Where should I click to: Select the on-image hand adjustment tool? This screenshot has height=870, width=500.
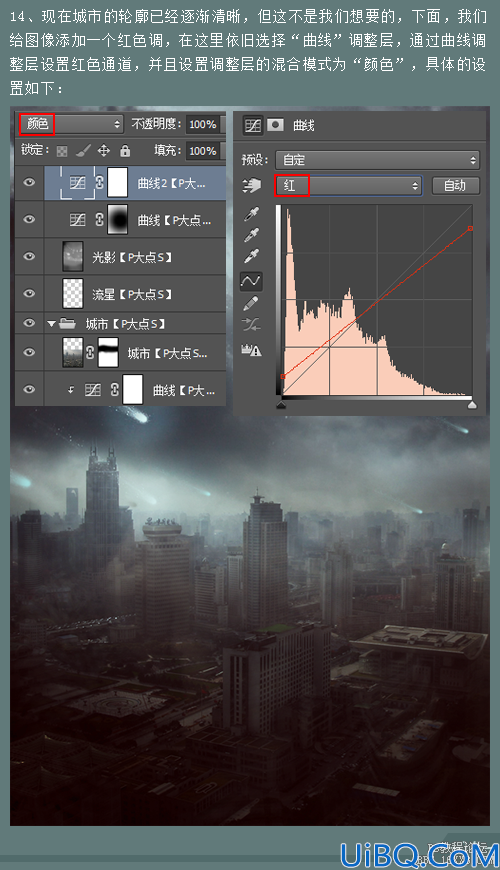click(251, 186)
